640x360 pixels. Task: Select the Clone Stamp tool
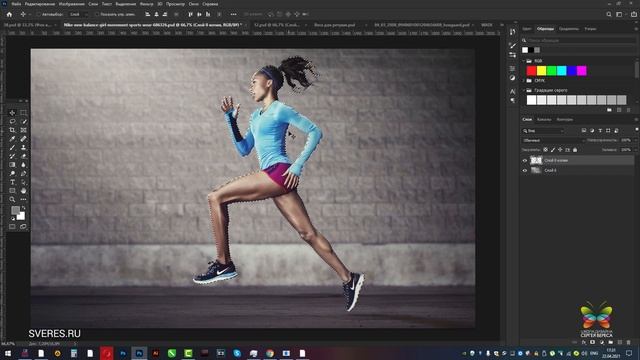click(x=23, y=147)
